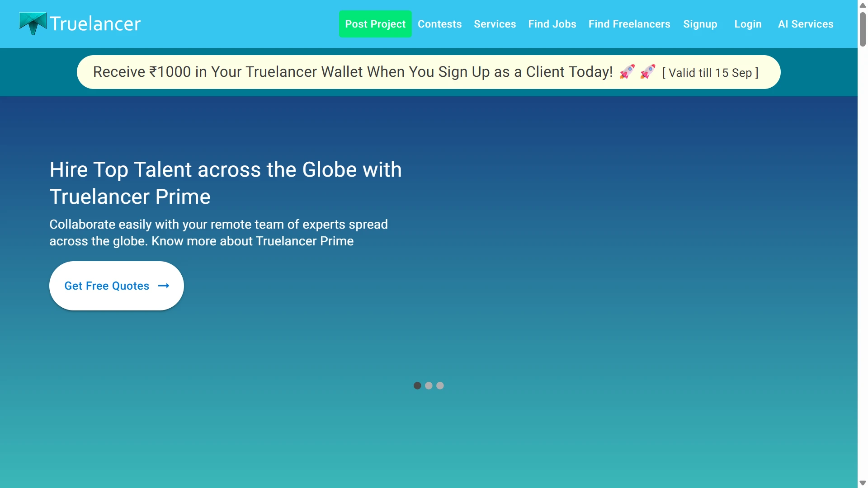Click the arrow icon in Get Free Quotes
The height and width of the screenshot is (488, 868).
click(x=164, y=286)
